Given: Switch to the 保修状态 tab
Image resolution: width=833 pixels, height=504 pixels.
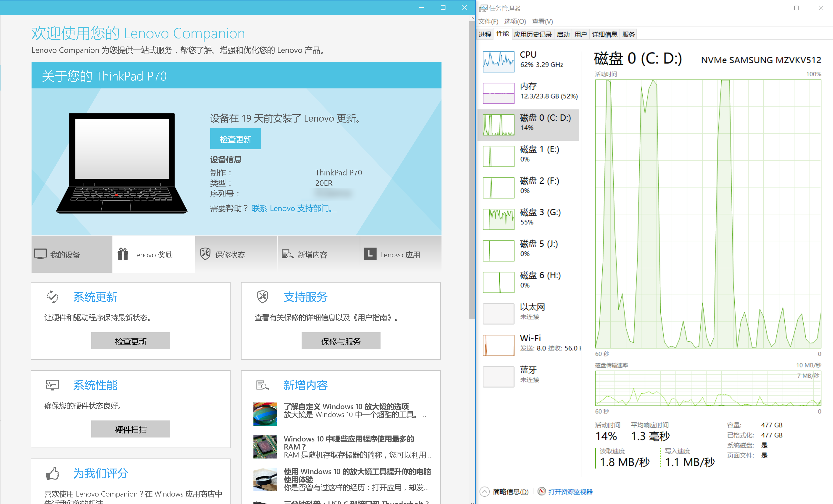Looking at the screenshot, I should 230,255.
